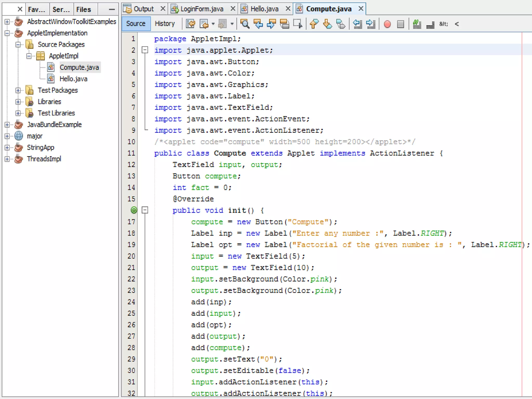Click the Find Selection magnifier icon
The image size is (532, 399).
(245, 24)
